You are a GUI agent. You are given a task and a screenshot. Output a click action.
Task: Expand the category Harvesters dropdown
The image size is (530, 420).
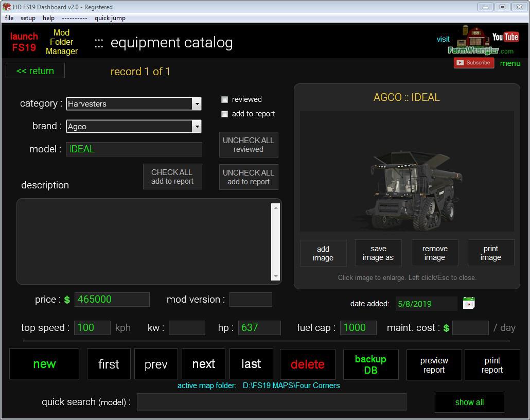coord(197,104)
